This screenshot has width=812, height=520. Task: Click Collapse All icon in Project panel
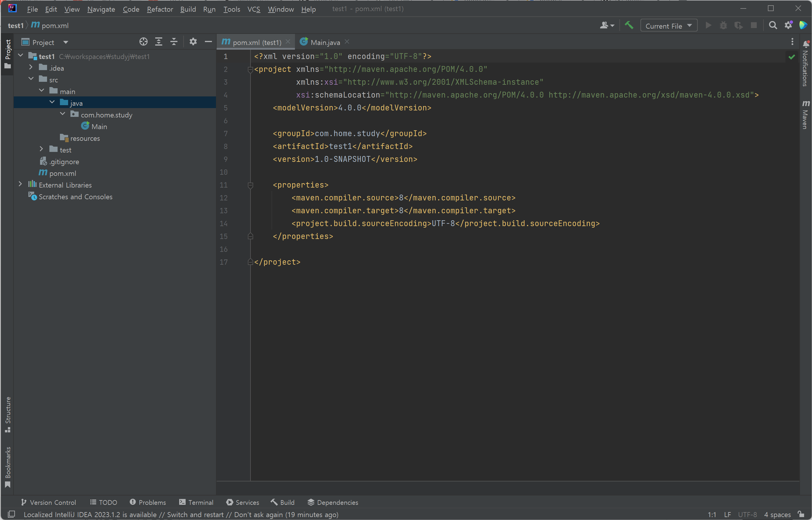click(x=174, y=42)
